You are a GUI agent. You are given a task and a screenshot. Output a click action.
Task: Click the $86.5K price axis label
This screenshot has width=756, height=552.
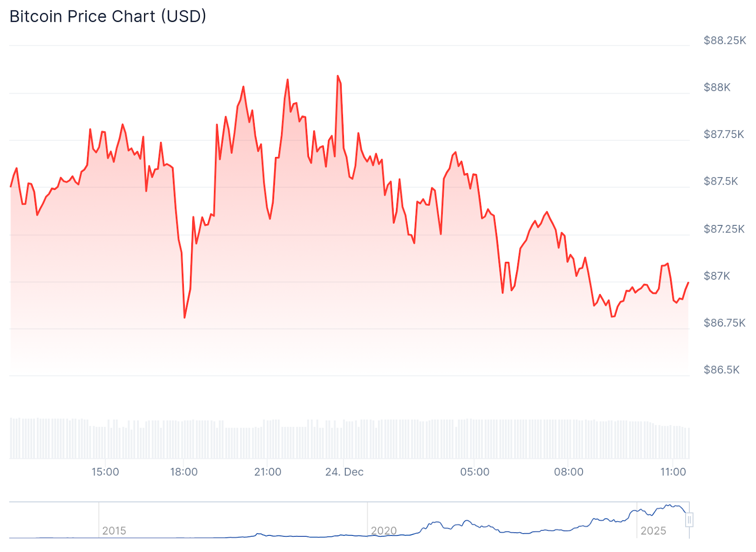(x=722, y=370)
